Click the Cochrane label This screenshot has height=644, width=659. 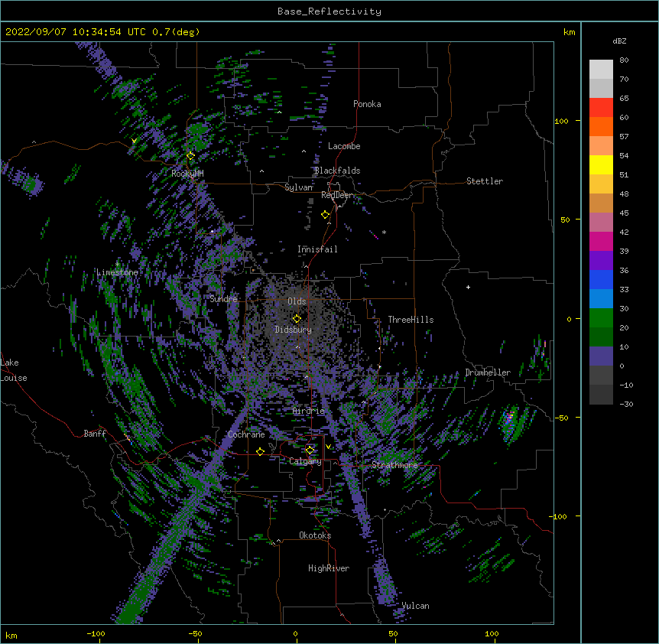tap(246, 434)
